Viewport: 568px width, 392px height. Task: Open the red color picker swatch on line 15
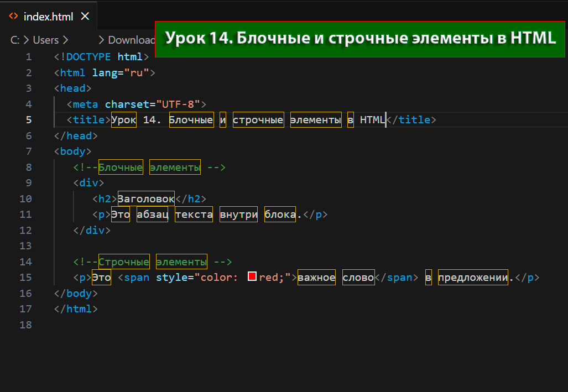[252, 277]
